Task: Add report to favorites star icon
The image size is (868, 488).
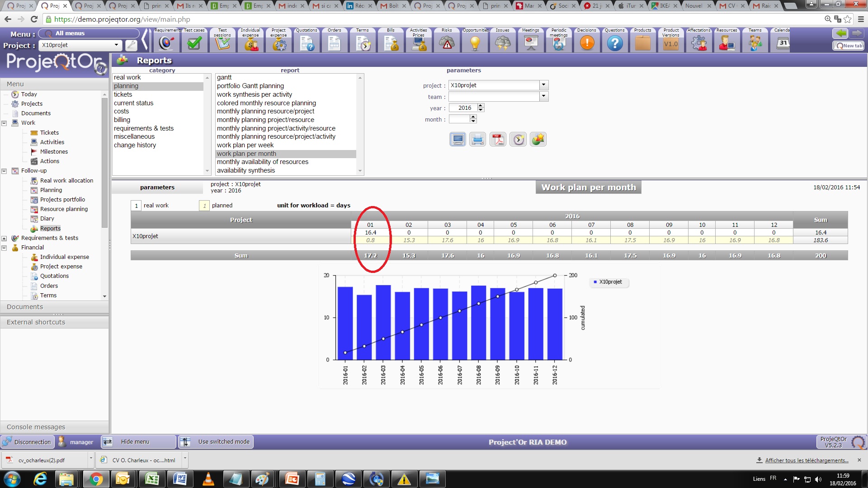Action: pyautogui.click(x=538, y=140)
